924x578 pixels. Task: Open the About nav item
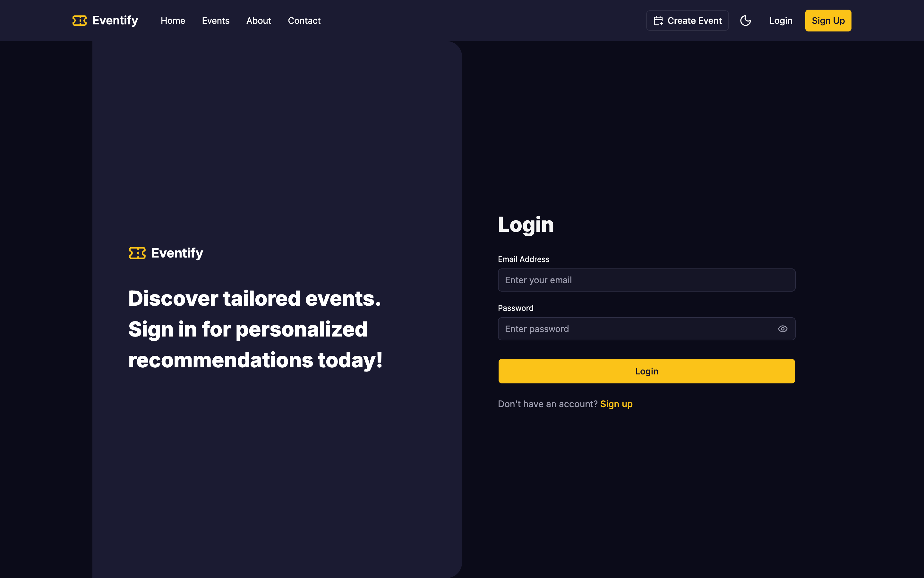259,21
